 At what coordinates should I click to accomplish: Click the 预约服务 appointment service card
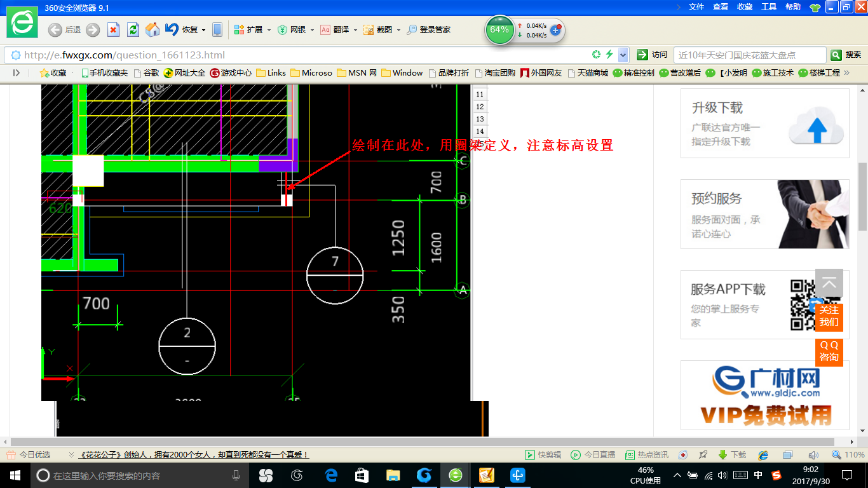pos(765,214)
